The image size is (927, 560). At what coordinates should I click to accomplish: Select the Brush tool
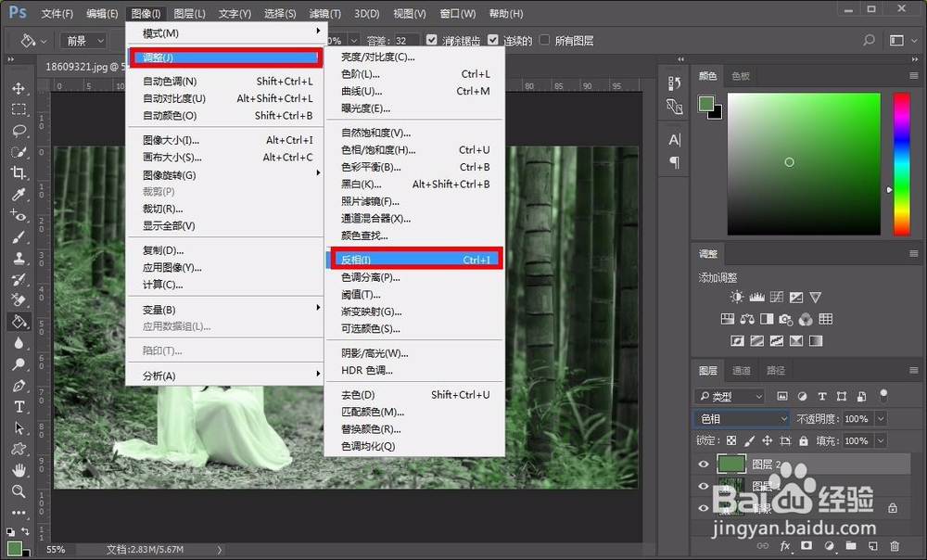[19, 237]
